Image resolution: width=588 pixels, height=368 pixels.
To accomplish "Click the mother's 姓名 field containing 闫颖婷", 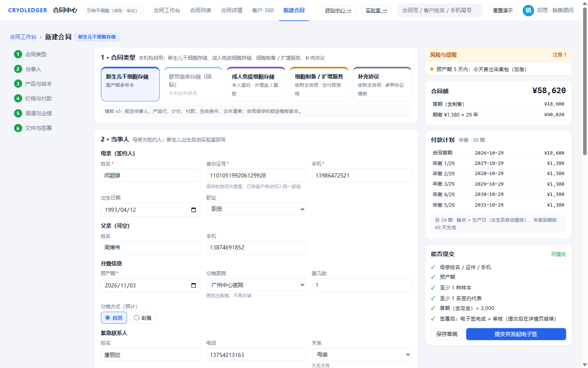I will [x=151, y=175].
